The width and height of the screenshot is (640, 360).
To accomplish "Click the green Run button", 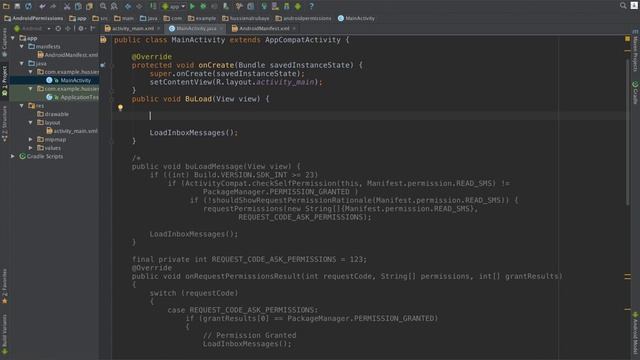I will 192,6.
